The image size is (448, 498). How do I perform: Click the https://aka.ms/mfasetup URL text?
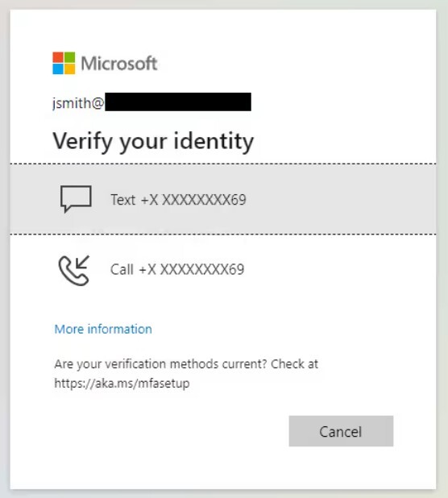[x=122, y=384]
